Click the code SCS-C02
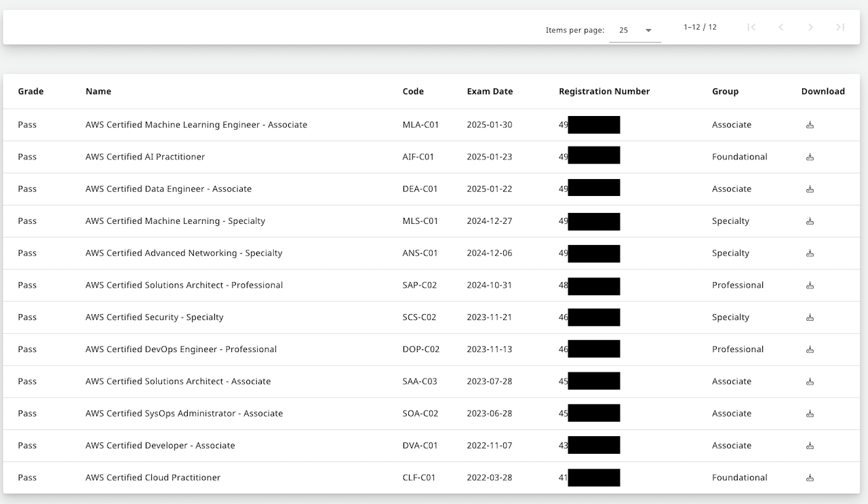Viewport: 868px width, 504px height. click(x=420, y=317)
